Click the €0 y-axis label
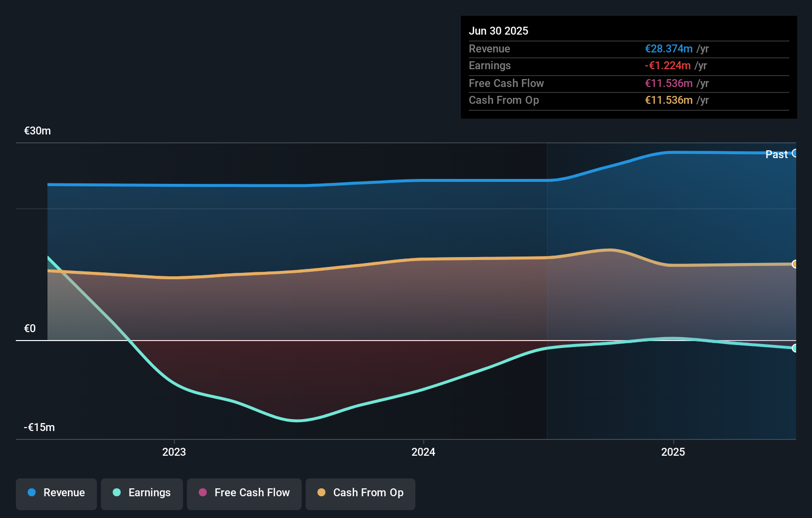Viewport: 812px width, 518px height. pos(30,329)
